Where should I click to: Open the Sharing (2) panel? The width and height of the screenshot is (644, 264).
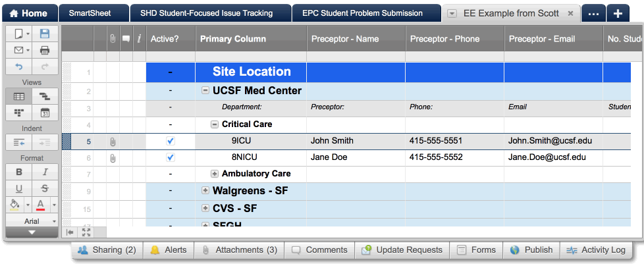[x=107, y=250]
